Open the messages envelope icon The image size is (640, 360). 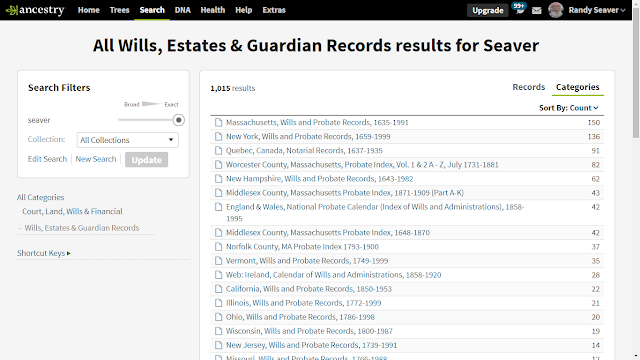click(537, 10)
